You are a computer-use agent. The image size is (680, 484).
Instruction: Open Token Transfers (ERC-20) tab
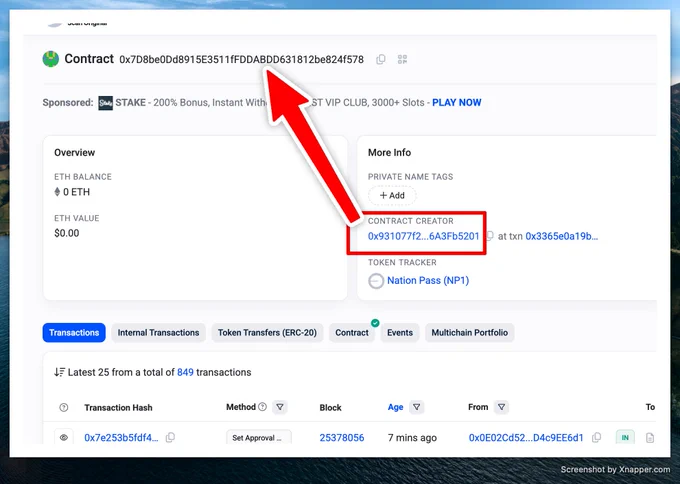267,333
